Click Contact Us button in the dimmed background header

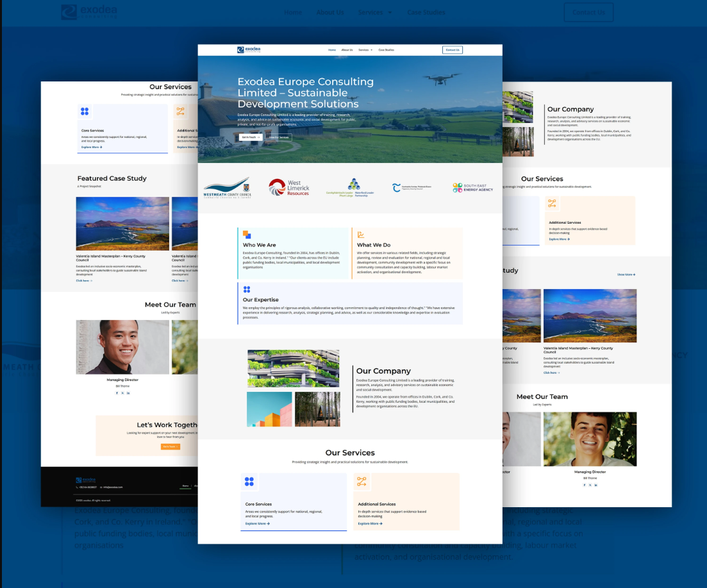[x=588, y=12]
